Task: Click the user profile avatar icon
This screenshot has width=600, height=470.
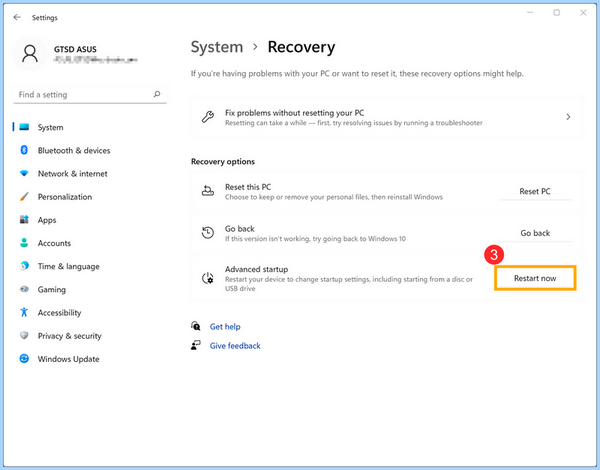Action: [x=30, y=54]
